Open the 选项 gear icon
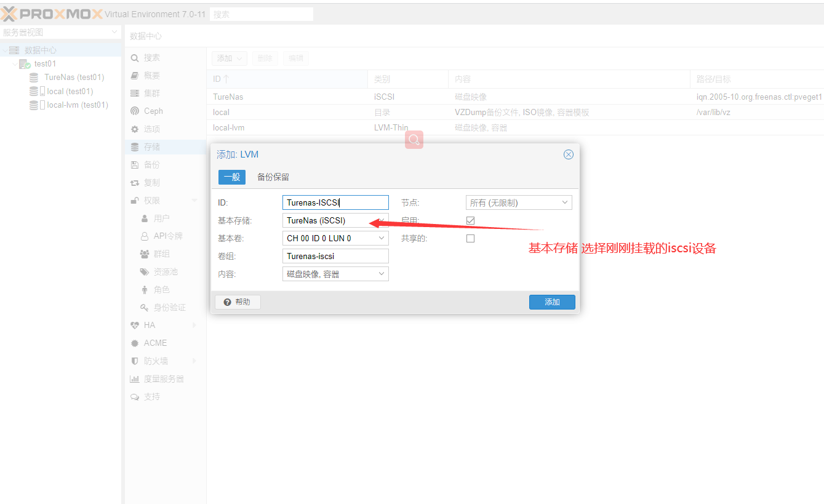The width and height of the screenshot is (824, 504). (135, 129)
